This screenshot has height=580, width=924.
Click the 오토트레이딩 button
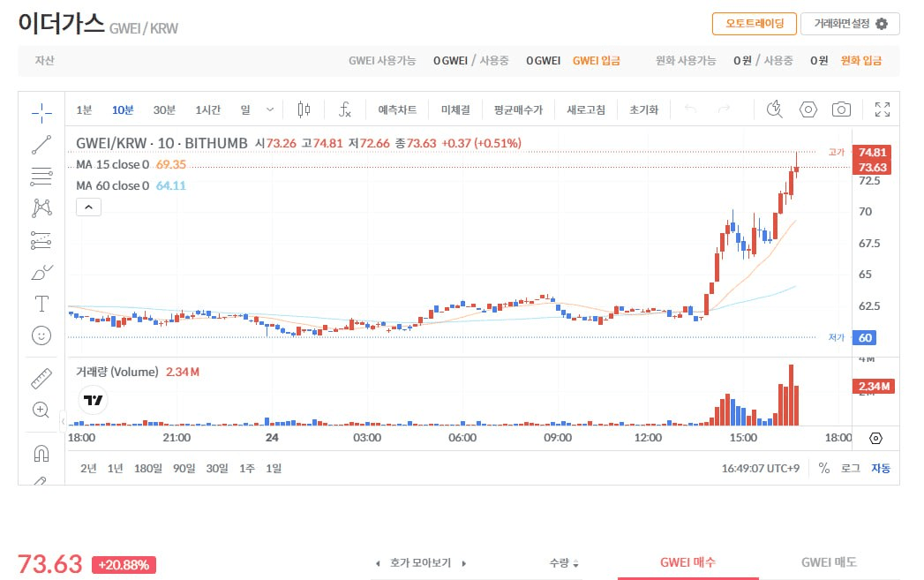point(754,24)
